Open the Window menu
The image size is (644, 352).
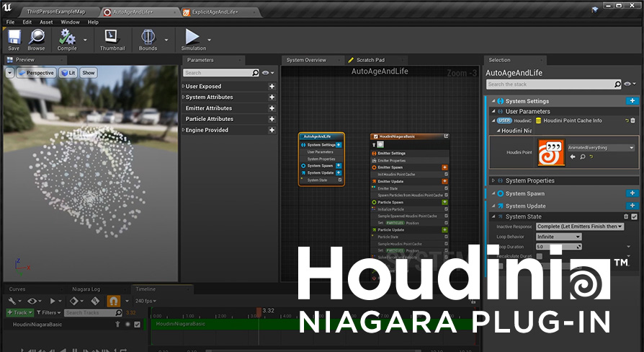pos(70,22)
